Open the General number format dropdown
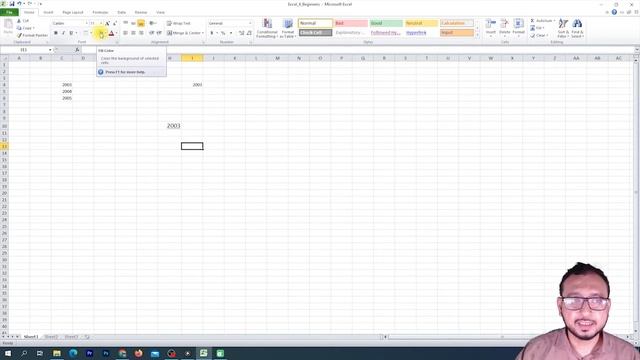 pyautogui.click(x=250, y=23)
